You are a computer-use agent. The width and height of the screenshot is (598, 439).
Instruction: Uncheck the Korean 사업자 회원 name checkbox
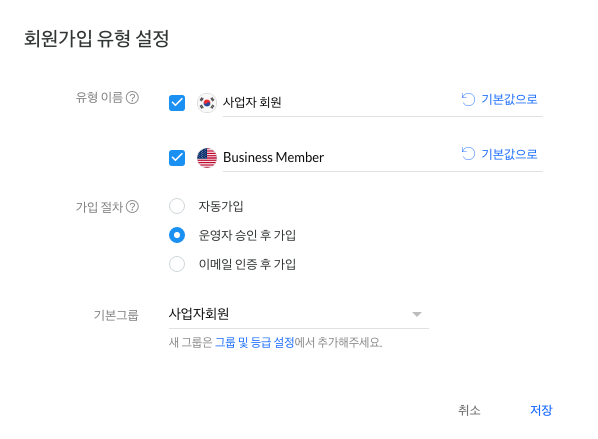[x=177, y=103]
